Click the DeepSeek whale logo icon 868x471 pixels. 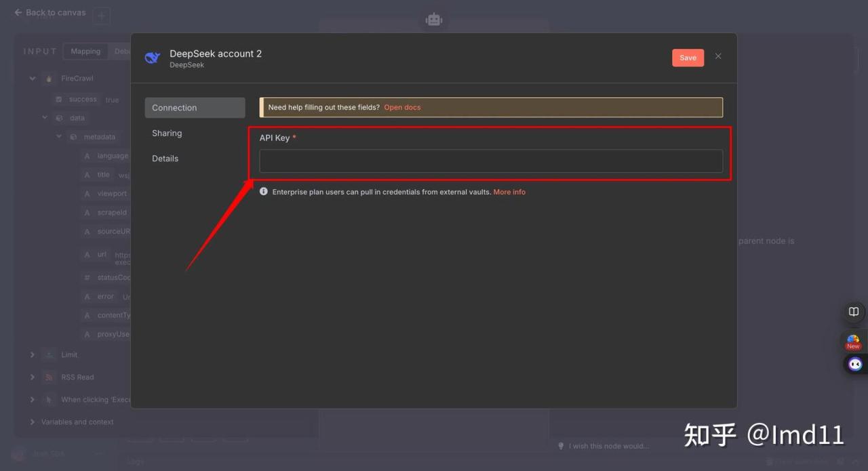pos(153,58)
